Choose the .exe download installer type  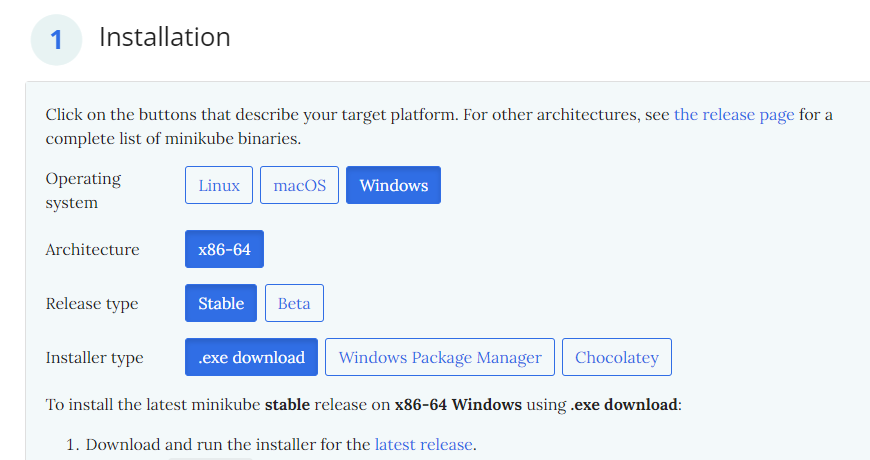coord(251,357)
